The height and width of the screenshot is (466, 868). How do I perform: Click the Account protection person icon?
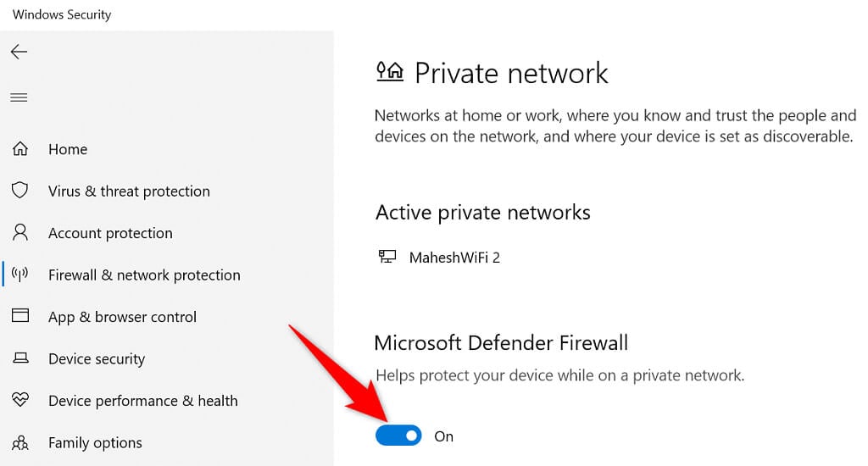pos(20,232)
